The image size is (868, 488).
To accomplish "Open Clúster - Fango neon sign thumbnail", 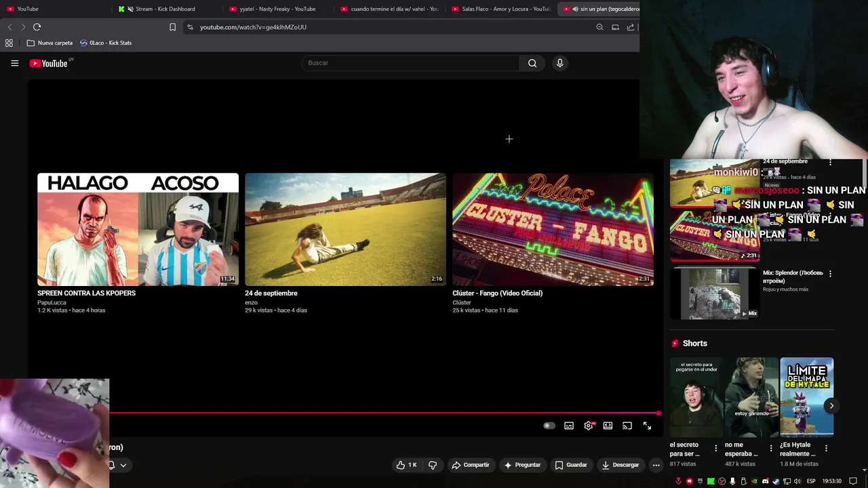I will coord(553,229).
